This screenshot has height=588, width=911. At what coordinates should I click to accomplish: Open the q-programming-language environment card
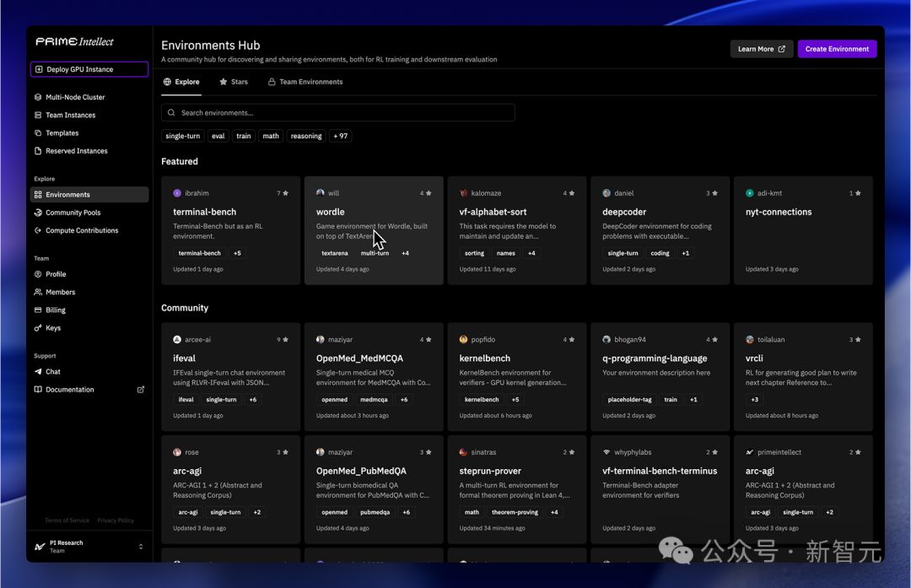click(x=660, y=377)
